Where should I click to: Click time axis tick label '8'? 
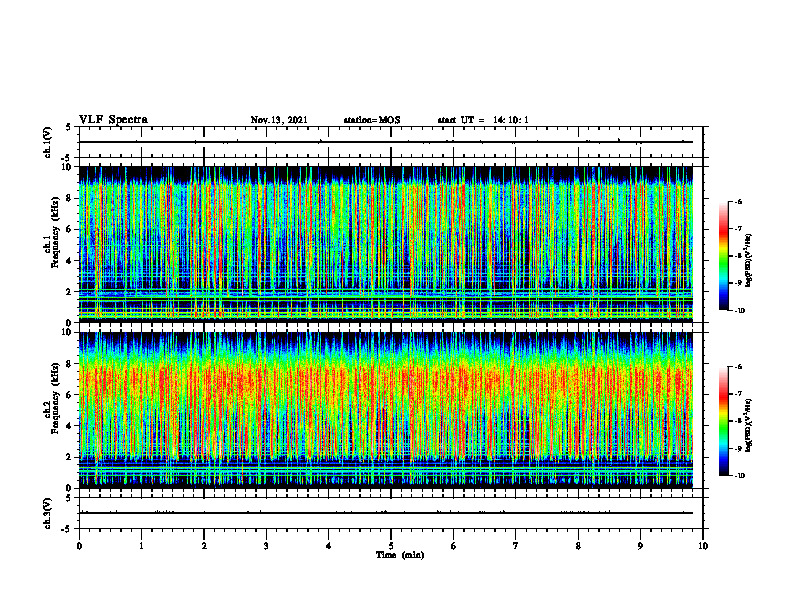coord(578,546)
